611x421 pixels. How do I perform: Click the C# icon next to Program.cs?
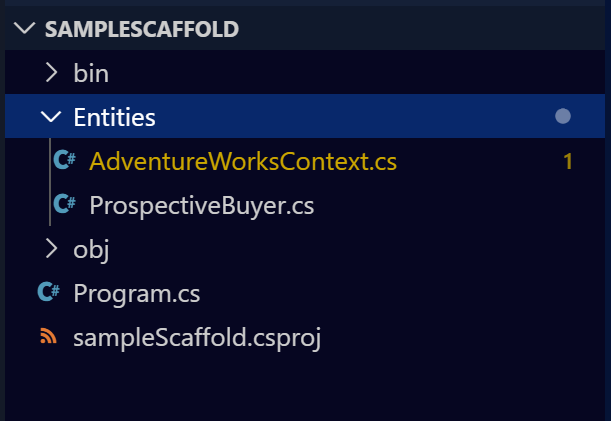[x=48, y=293]
